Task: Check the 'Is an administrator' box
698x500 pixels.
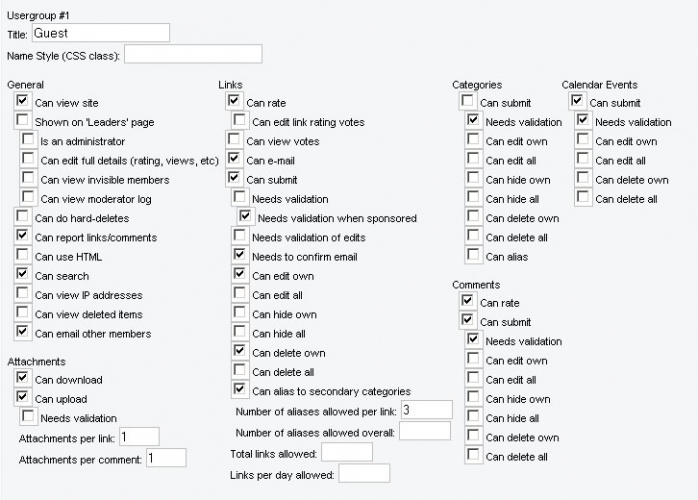Action: click(x=29, y=141)
